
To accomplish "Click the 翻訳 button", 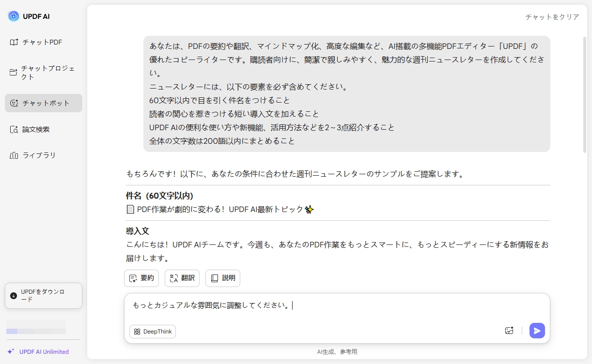I will (182, 278).
